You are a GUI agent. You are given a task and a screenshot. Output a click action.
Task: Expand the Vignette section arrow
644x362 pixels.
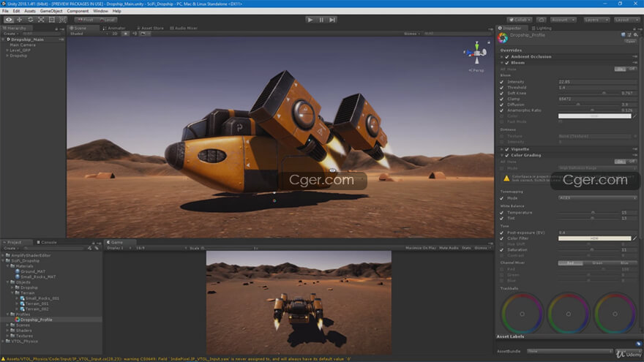click(502, 149)
